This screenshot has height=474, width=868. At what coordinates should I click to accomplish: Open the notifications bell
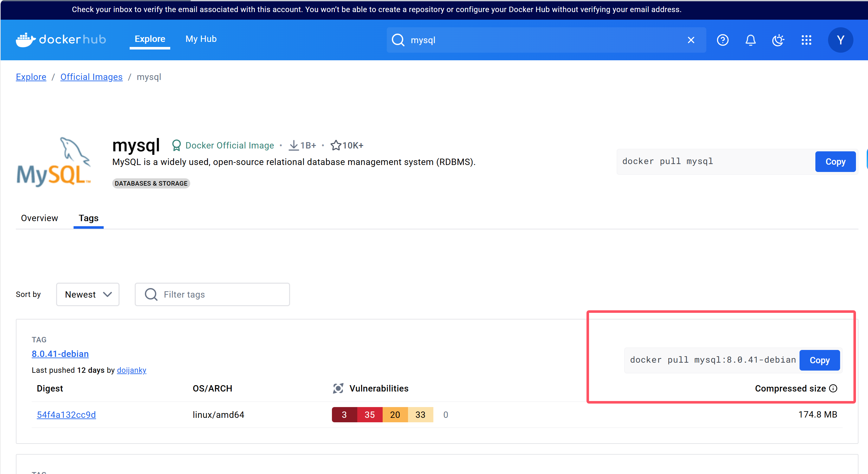750,40
